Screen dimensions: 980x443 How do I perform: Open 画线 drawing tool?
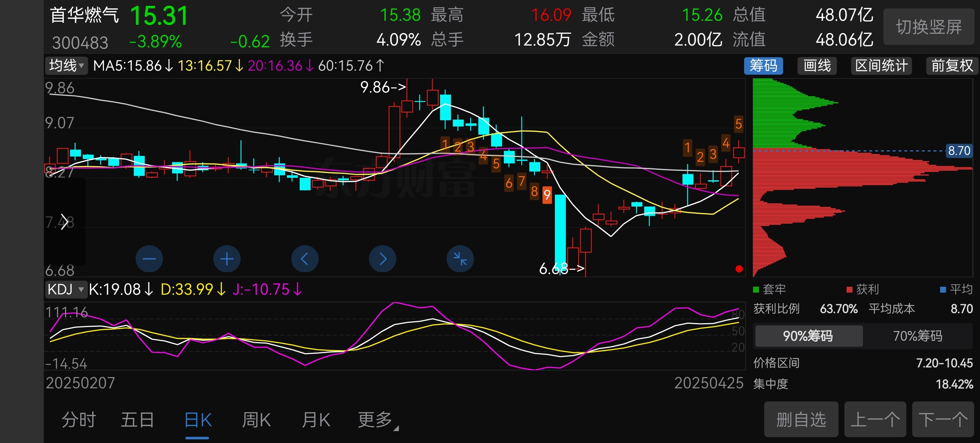tap(817, 66)
